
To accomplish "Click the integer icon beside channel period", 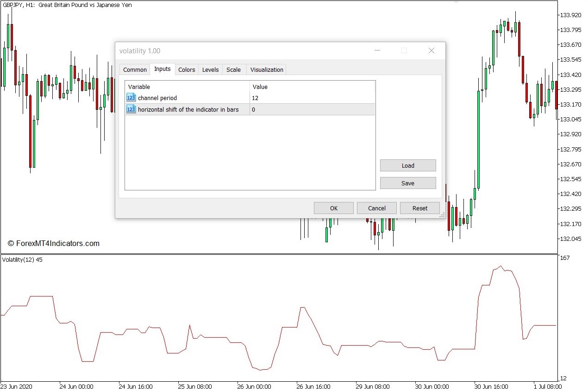I will pos(131,98).
